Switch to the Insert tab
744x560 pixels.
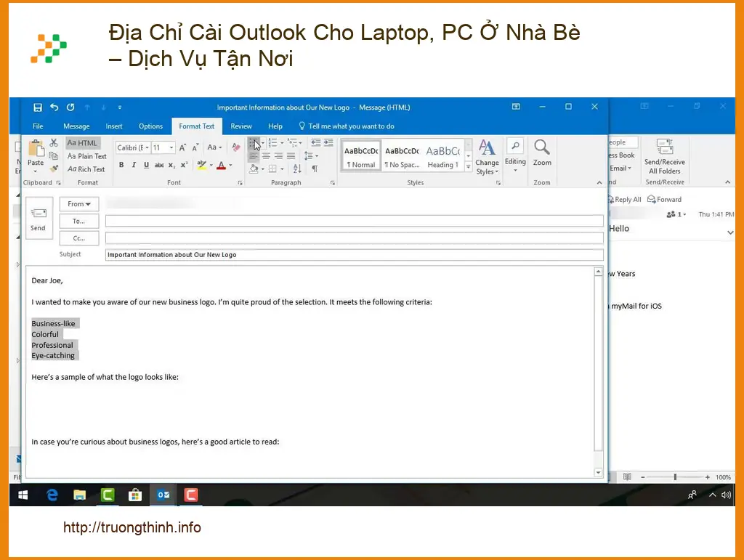point(114,126)
